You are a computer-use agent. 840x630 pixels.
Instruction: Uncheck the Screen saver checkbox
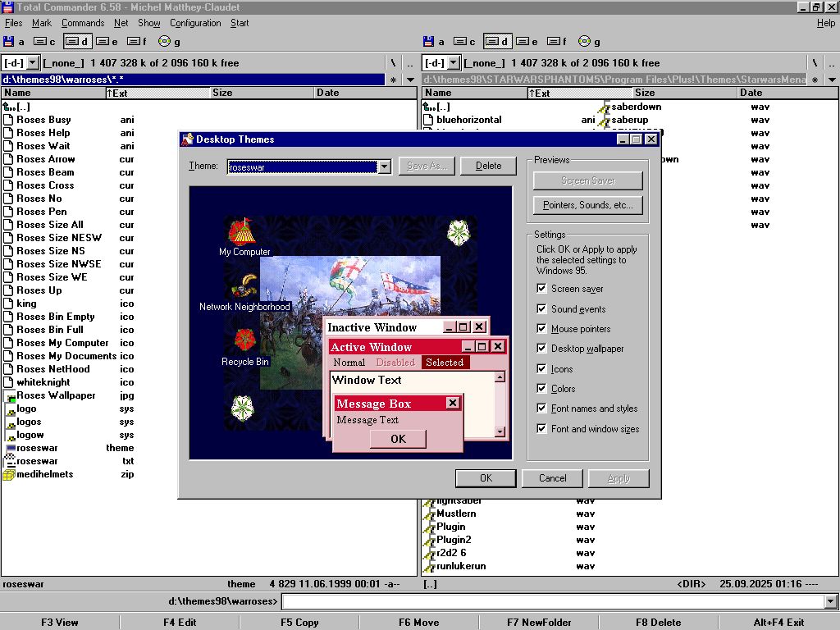(x=541, y=289)
